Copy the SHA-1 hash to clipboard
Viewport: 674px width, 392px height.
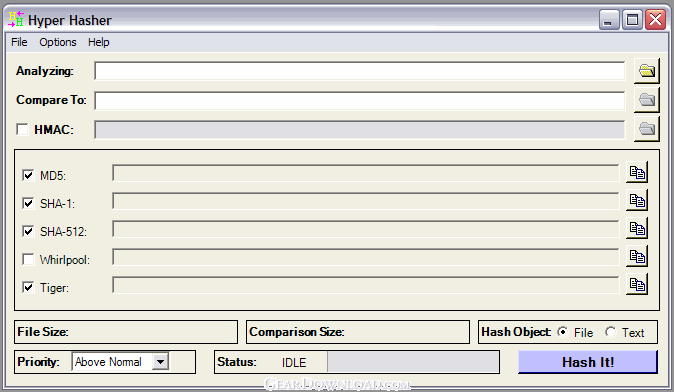[x=637, y=200]
